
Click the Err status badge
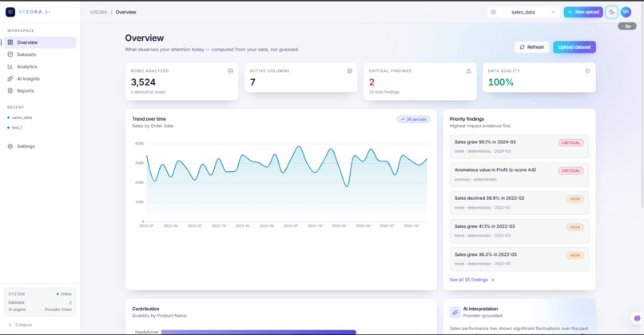pyautogui.click(x=626, y=26)
